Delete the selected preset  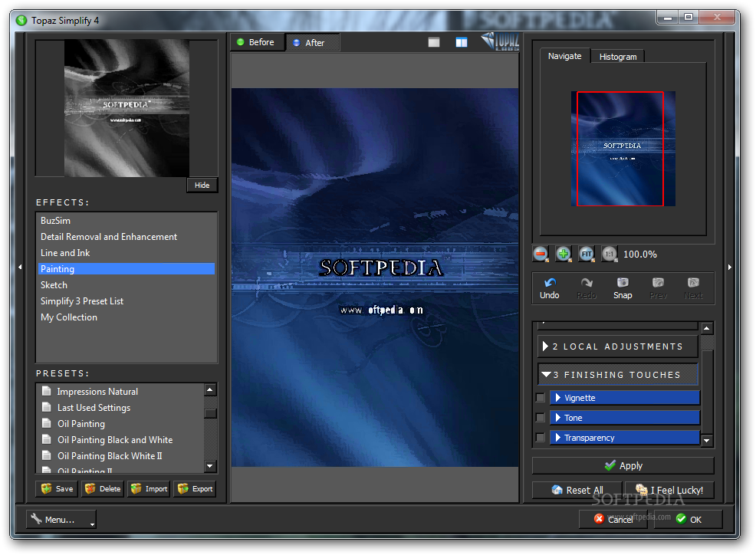click(x=103, y=488)
